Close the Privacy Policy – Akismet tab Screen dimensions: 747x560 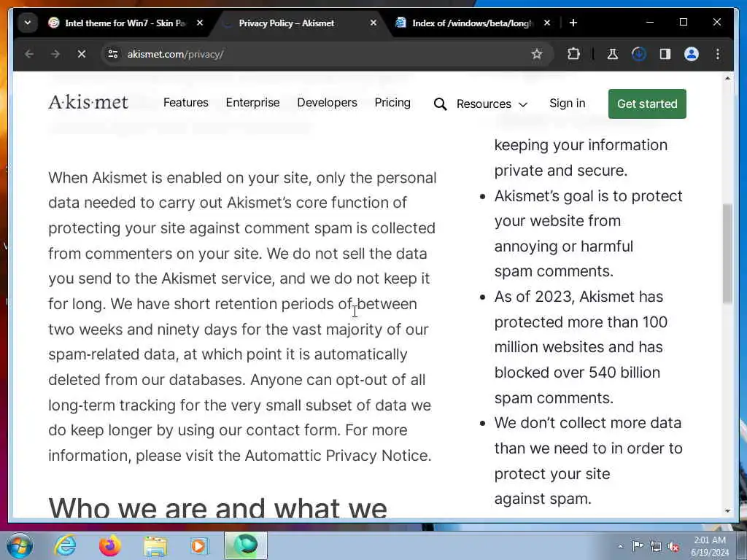tap(373, 23)
